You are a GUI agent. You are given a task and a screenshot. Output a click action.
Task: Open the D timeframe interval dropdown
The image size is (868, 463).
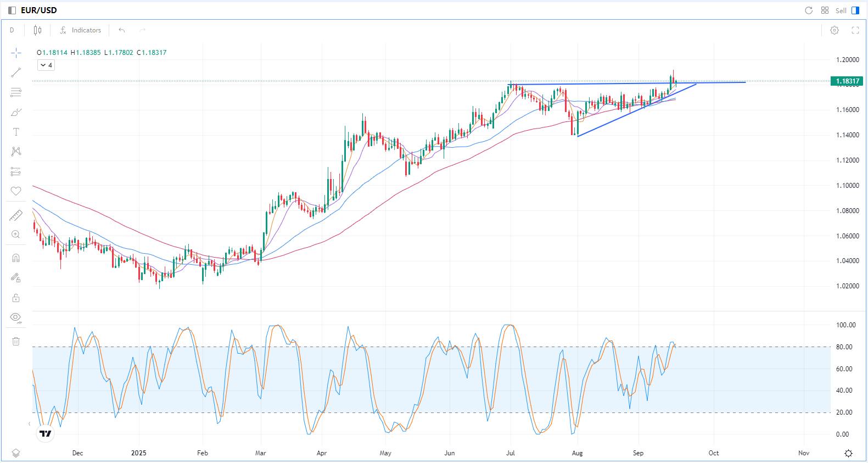point(12,30)
